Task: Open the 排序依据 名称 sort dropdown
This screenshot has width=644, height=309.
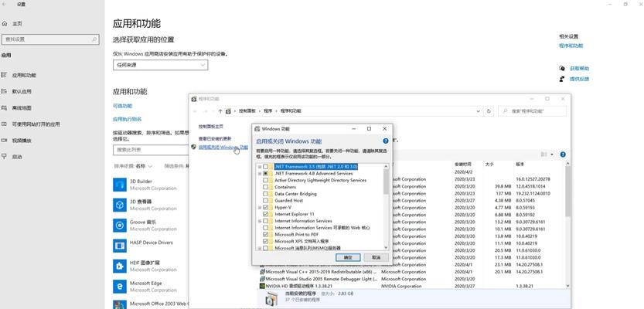Action: coord(133,166)
